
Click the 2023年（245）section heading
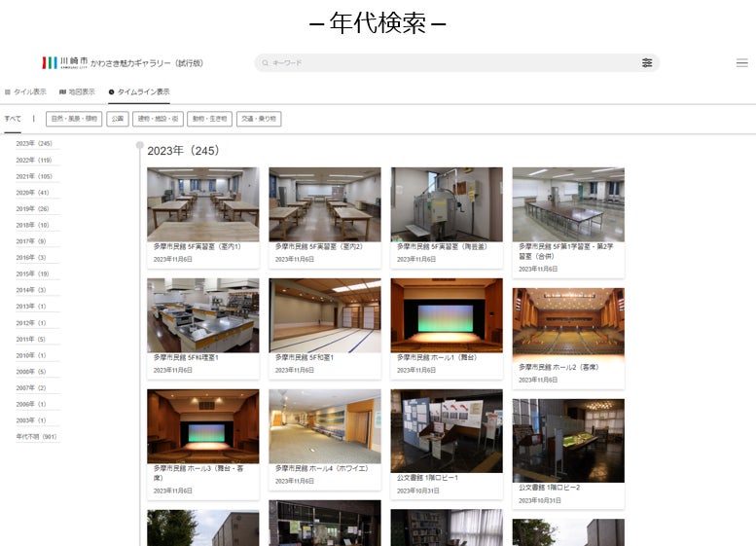[x=183, y=151]
